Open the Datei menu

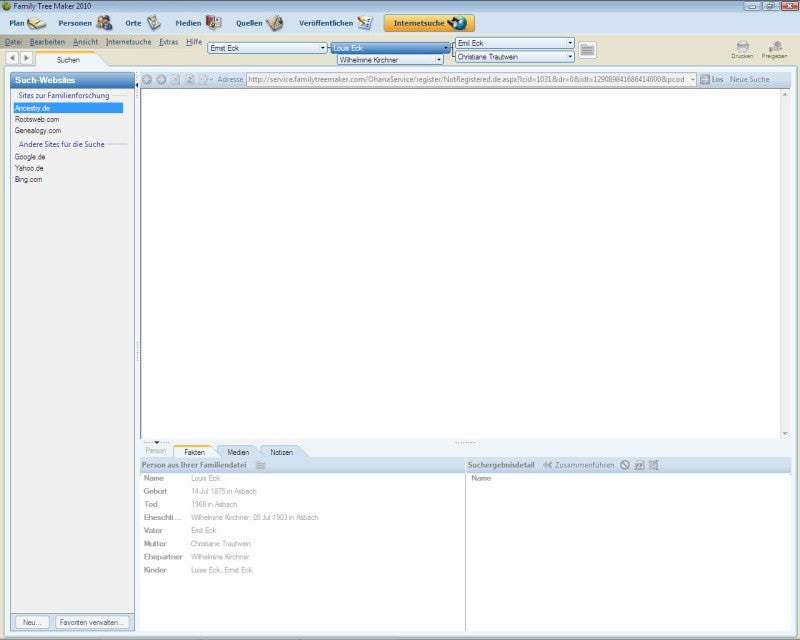click(13, 42)
